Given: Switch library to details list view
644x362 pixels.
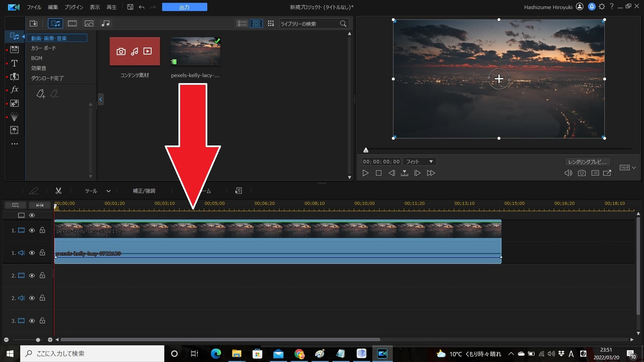Looking at the screenshot, I should (242, 23).
